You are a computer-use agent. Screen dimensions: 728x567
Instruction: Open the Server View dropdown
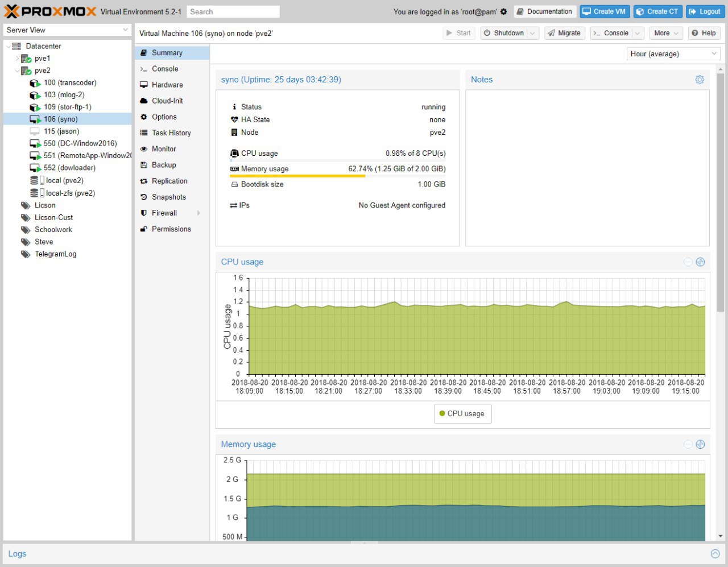point(126,30)
